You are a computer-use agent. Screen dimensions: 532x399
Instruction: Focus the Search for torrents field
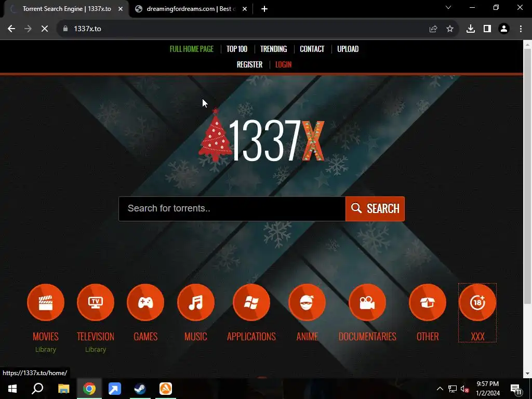[x=232, y=209]
